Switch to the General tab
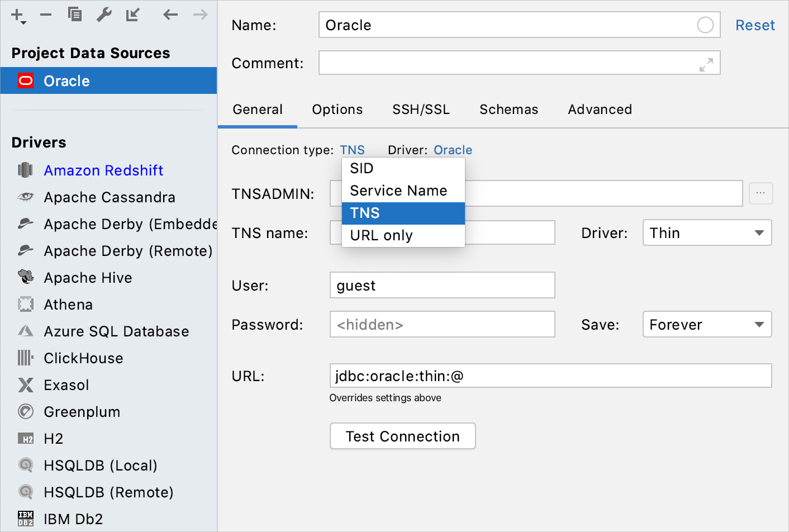 (x=258, y=110)
